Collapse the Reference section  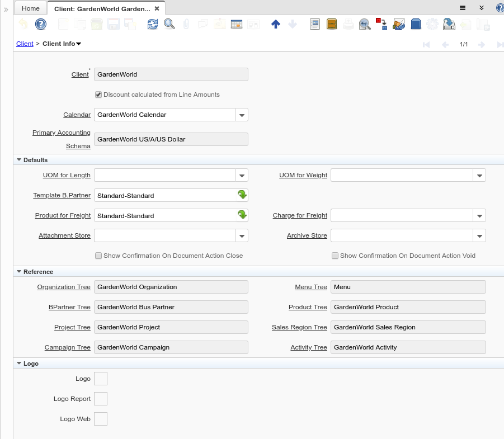tap(19, 272)
